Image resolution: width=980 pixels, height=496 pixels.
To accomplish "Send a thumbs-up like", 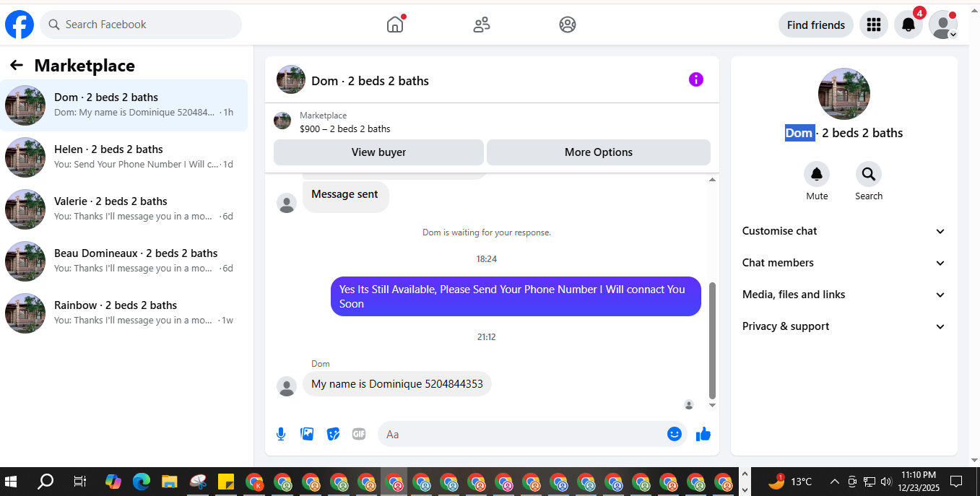I will [703, 434].
